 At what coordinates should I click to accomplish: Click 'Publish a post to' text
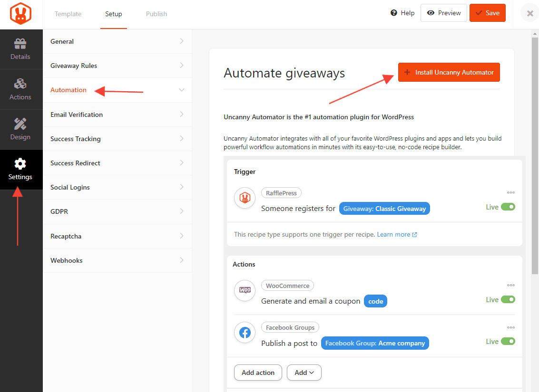tap(289, 343)
